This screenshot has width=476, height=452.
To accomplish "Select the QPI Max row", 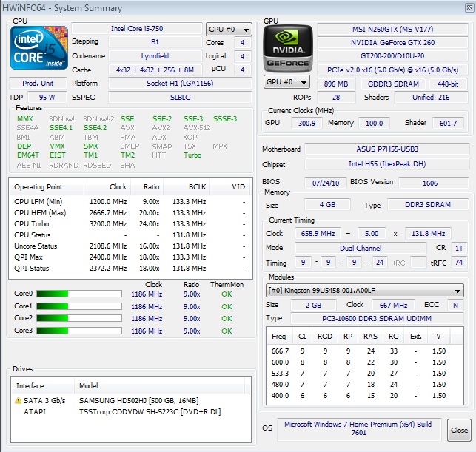I will coord(130,257).
